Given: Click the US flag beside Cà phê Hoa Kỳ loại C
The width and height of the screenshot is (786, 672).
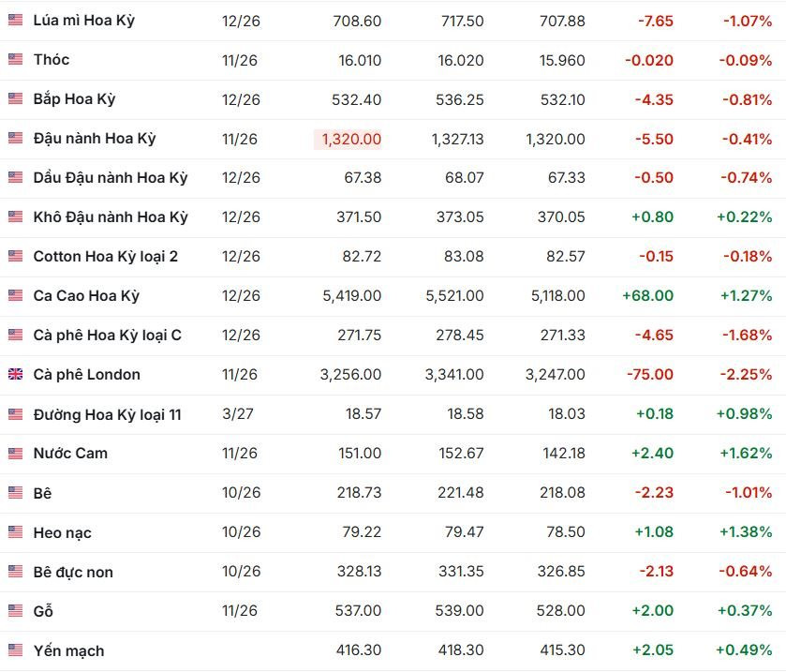Looking at the screenshot, I should click(x=16, y=335).
